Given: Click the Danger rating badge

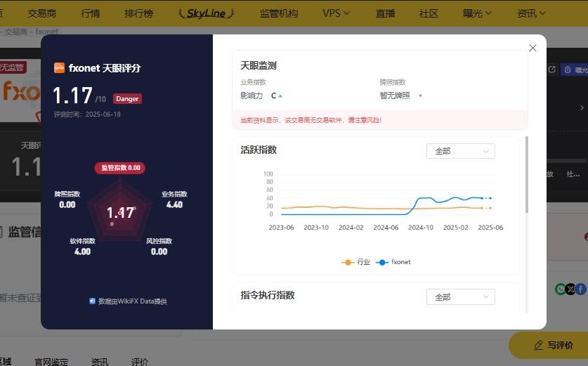Looking at the screenshot, I should point(127,98).
